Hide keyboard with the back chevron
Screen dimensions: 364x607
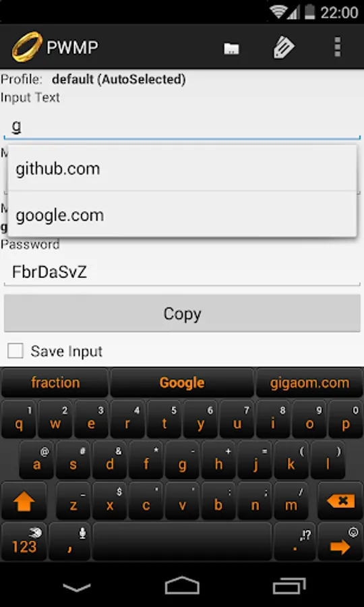click(77, 587)
